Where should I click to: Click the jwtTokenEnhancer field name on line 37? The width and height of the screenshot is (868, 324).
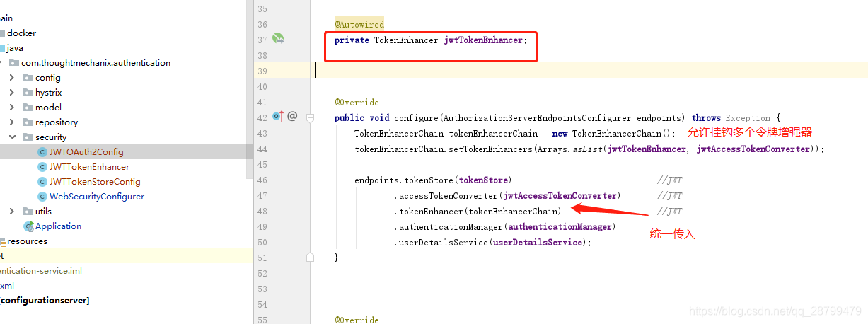(483, 40)
